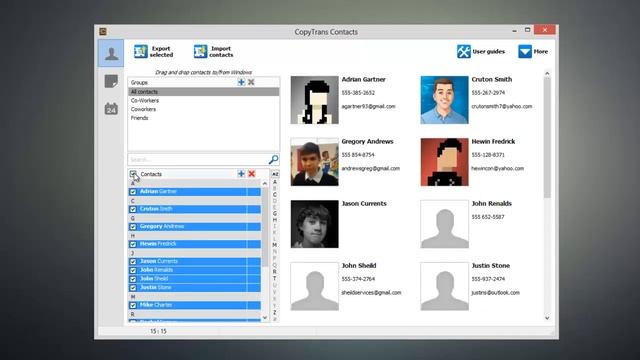Click Adrian Gartner's photo thumbnail
The image size is (640, 360).
[315, 100]
